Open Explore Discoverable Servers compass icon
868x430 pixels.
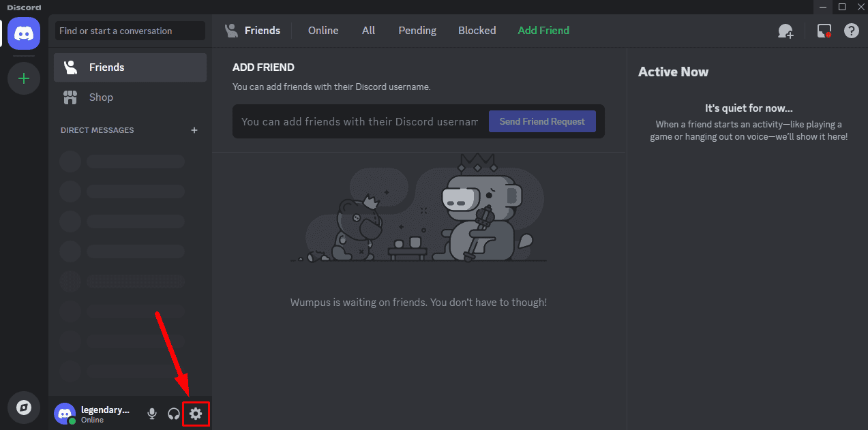pyautogui.click(x=24, y=408)
